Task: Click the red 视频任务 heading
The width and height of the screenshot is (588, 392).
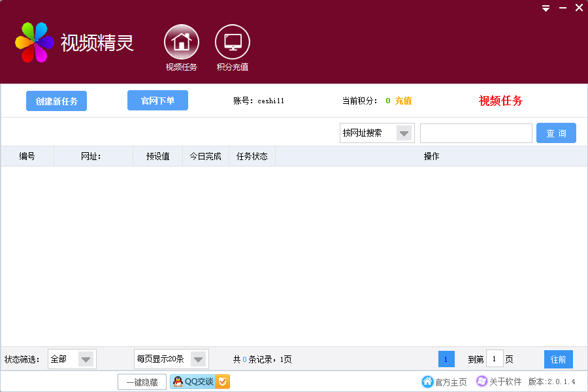Action: (500, 101)
